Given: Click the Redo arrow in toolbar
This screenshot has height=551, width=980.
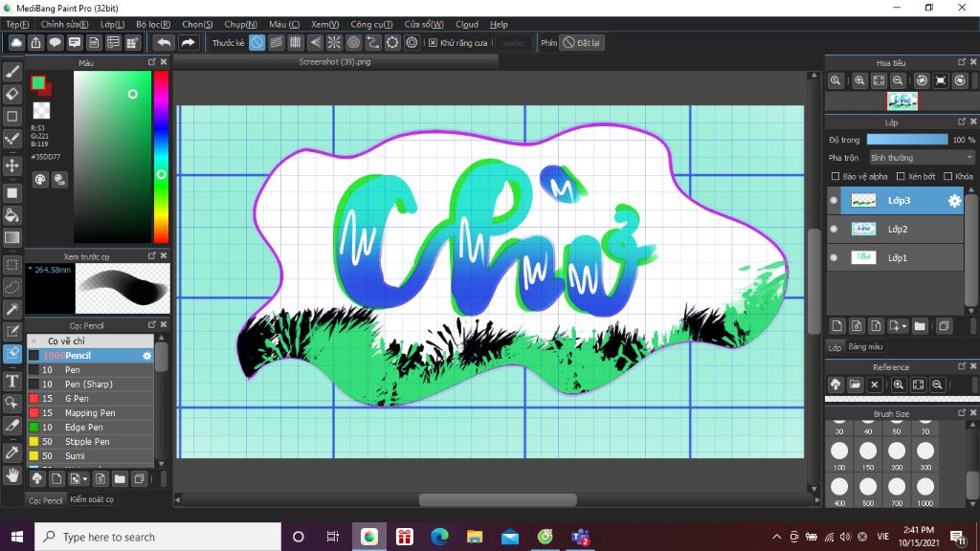Looking at the screenshot, I should (188, 42).
